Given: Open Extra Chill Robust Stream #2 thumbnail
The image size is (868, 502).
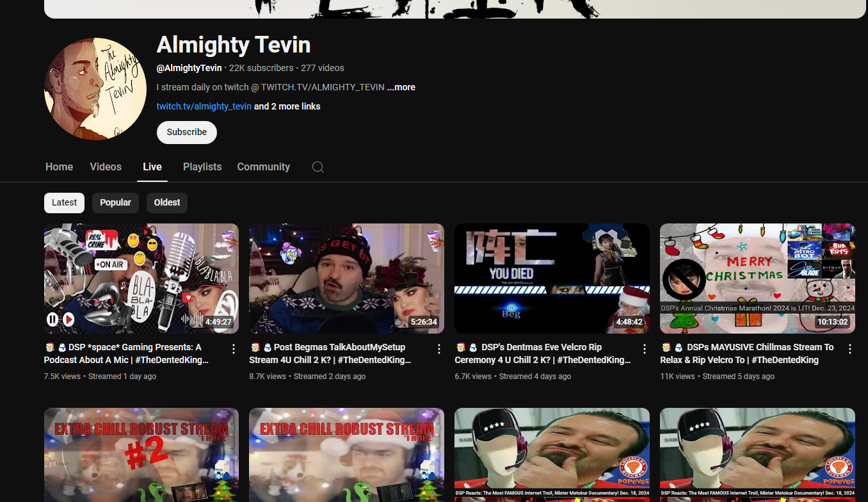Looking at the screenshot, I should (x=141, y=455).
